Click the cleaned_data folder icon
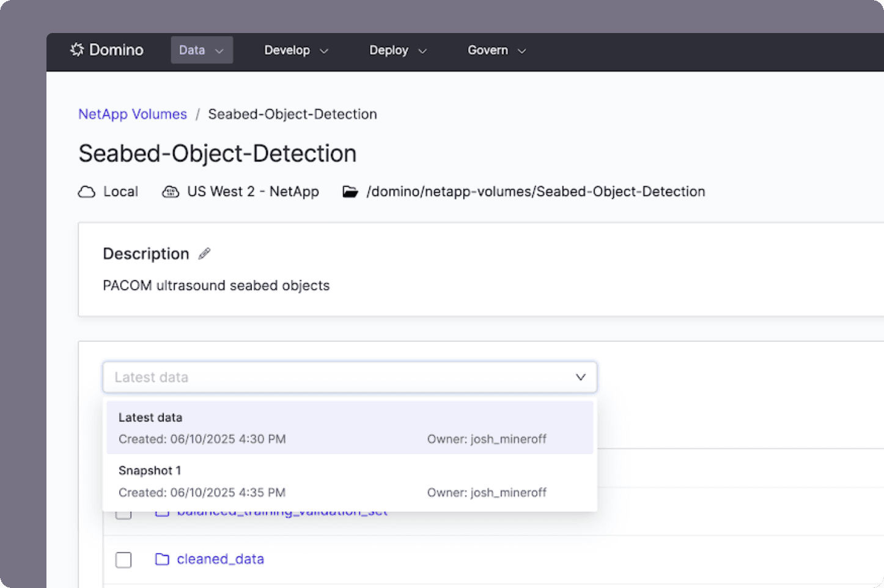 pos(162,559)
